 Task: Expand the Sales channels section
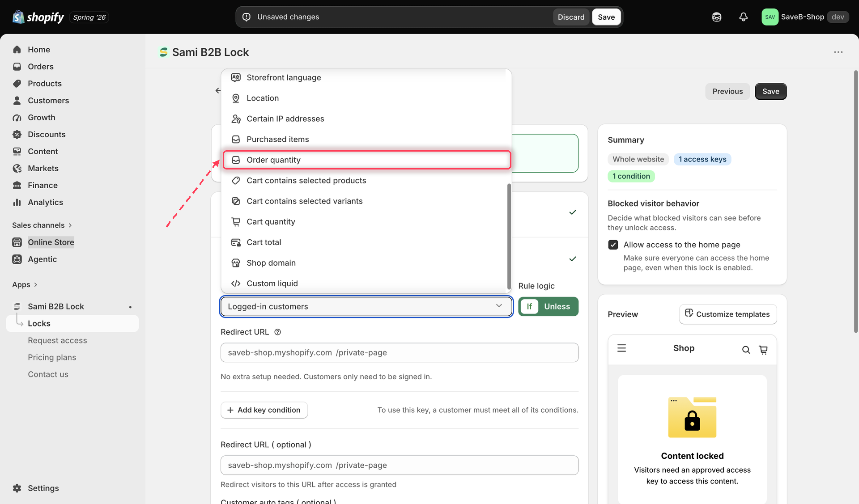tap(42, 225)
